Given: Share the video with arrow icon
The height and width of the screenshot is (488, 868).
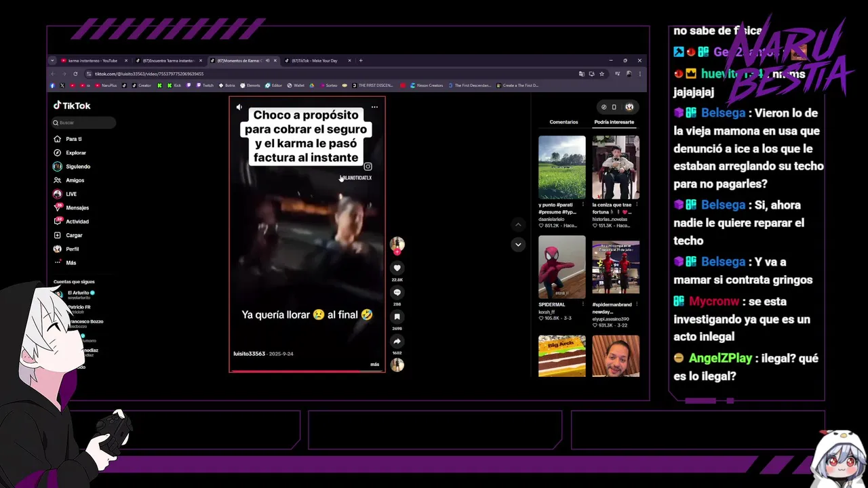Looking at the screenshot, I should point(397,341).
